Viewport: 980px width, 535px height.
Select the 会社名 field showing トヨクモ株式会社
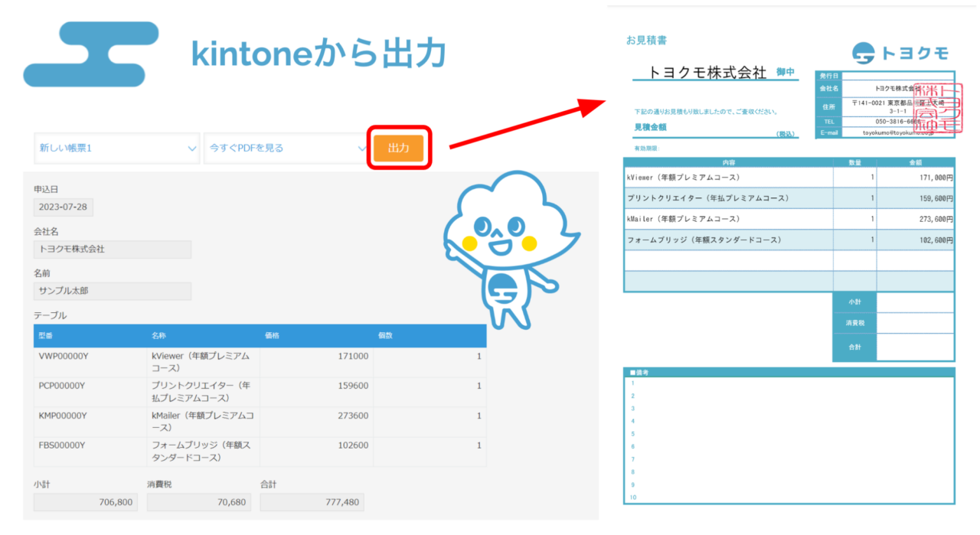click(x=112, y=249)
